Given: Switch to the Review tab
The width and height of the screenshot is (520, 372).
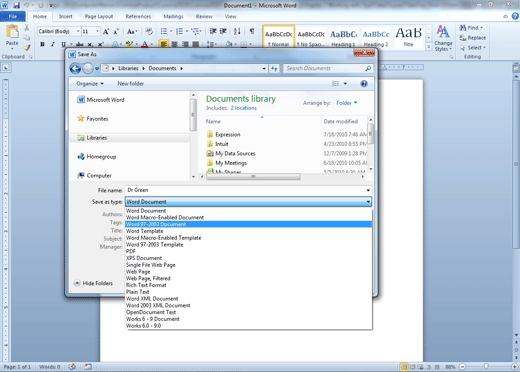Looking at the screenshot, I should (x=204, y=16).
